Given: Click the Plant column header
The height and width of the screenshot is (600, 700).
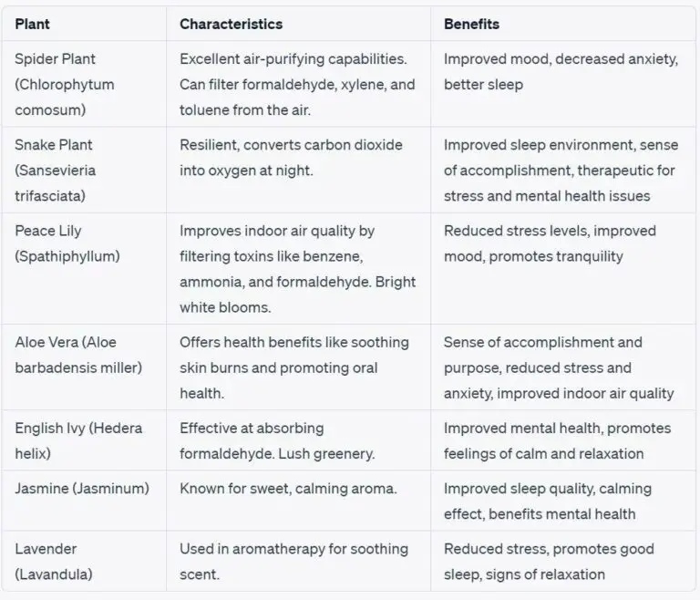Looking at the screenshot, I should click(x=32, y=24).
